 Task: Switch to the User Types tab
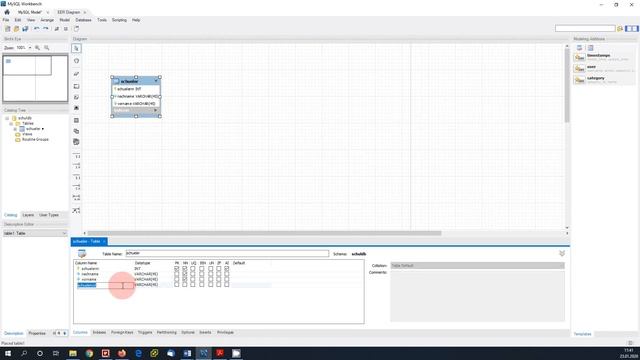[x=49, y=215]
